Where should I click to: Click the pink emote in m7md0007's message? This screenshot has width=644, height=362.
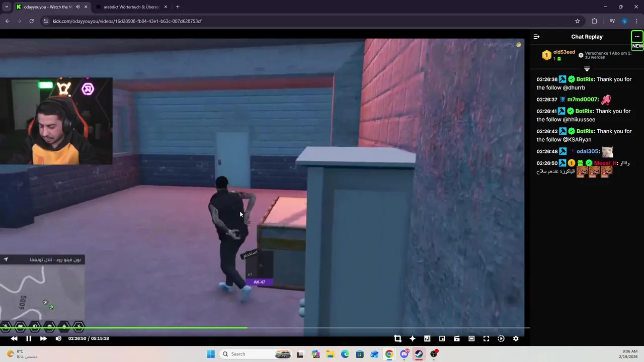[606, 100]
